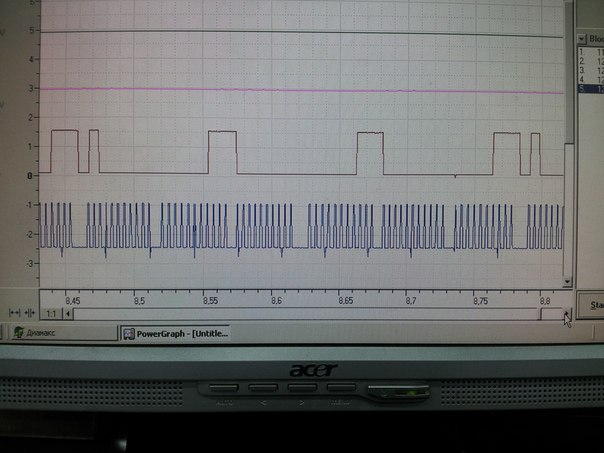Click the 8,65 time axis label
Image resolution: width=604 pixels, height=453 pixels.
point(346,300)
